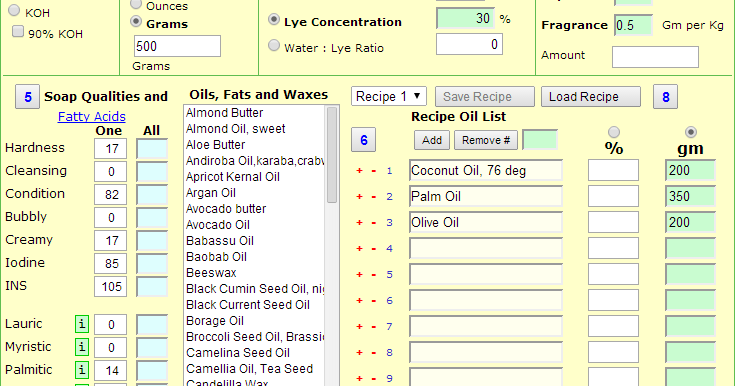Open the Fatty Acids link

pos(91,116)
